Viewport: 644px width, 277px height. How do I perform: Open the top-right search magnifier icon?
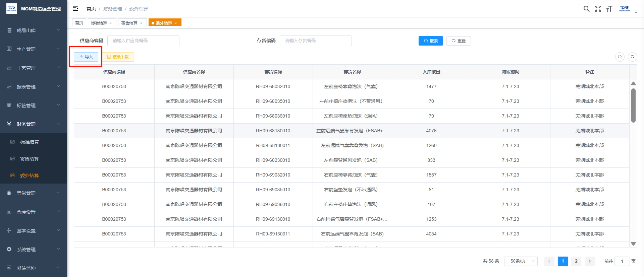(x=586, y=9)
